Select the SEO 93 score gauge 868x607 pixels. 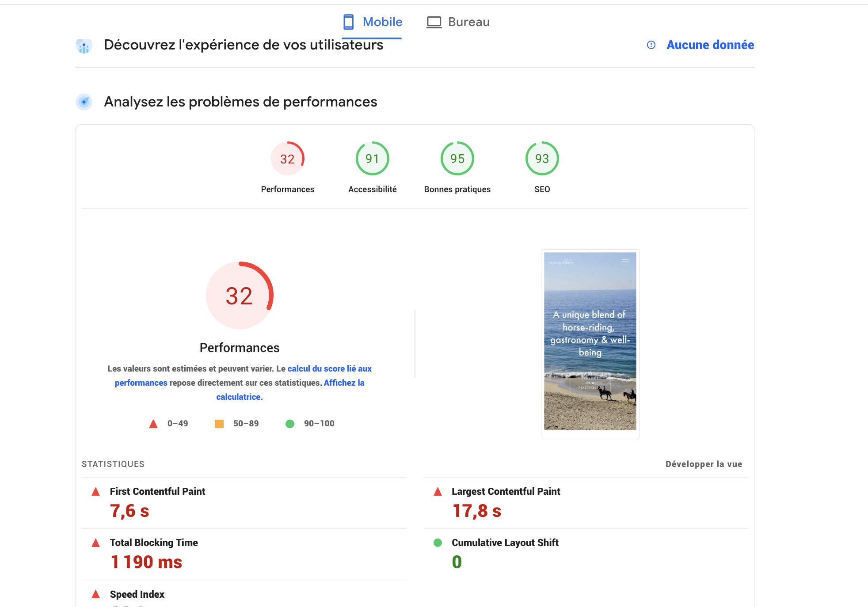(542, 159)
